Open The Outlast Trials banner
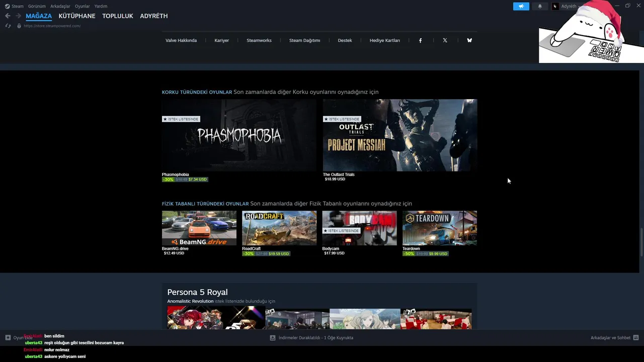Image resolution: width=644 pixels, height=362 pixels. (x=400, y=135)
